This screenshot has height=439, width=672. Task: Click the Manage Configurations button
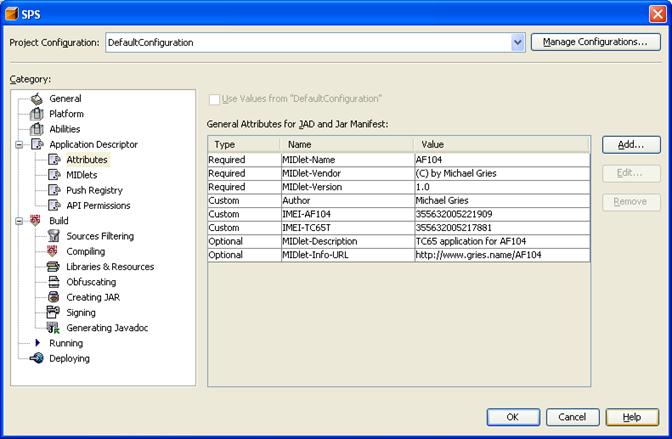coord(595,42)
